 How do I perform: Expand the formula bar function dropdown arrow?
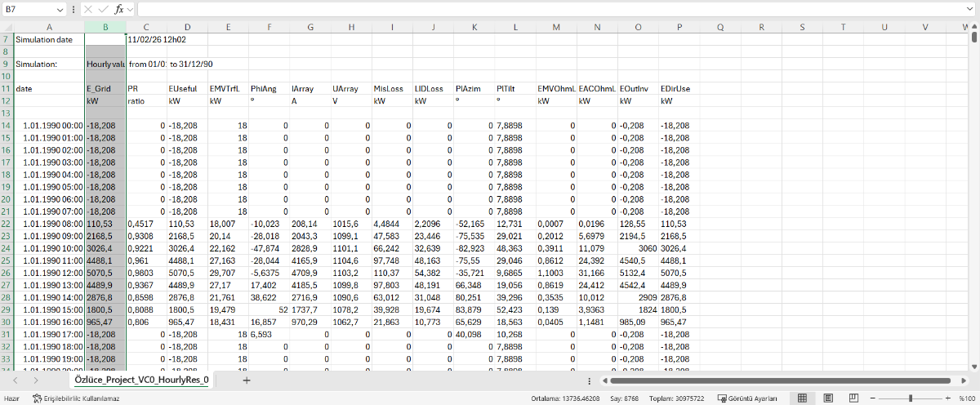(x=131, y=9)
